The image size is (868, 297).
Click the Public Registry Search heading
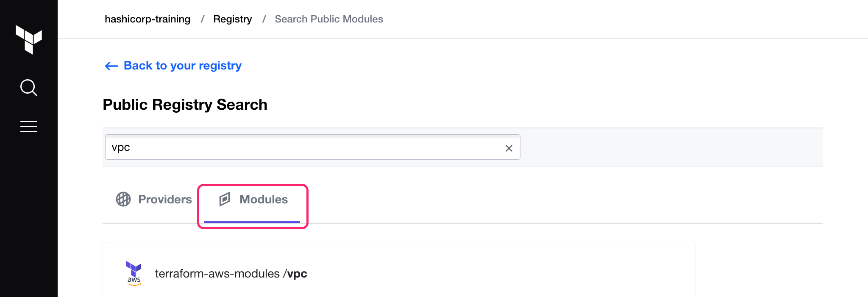[x=185, y=104]
